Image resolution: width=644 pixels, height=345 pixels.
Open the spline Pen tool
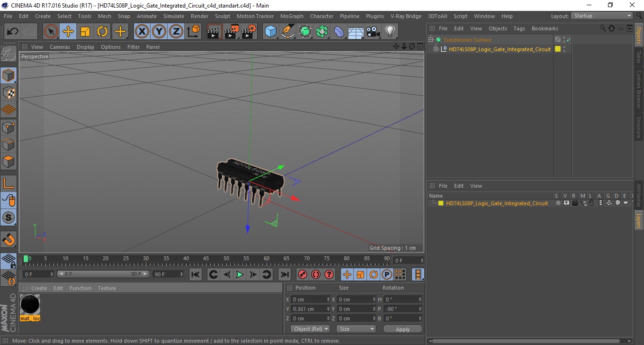288,32
